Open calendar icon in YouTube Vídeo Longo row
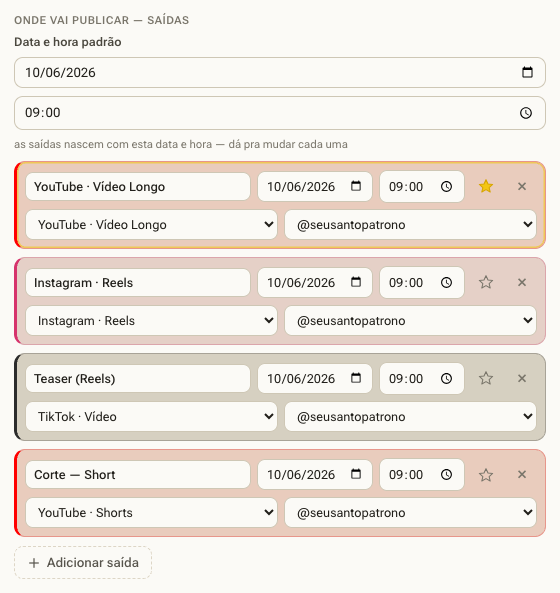The image size is (560, 593). (356, 186)
